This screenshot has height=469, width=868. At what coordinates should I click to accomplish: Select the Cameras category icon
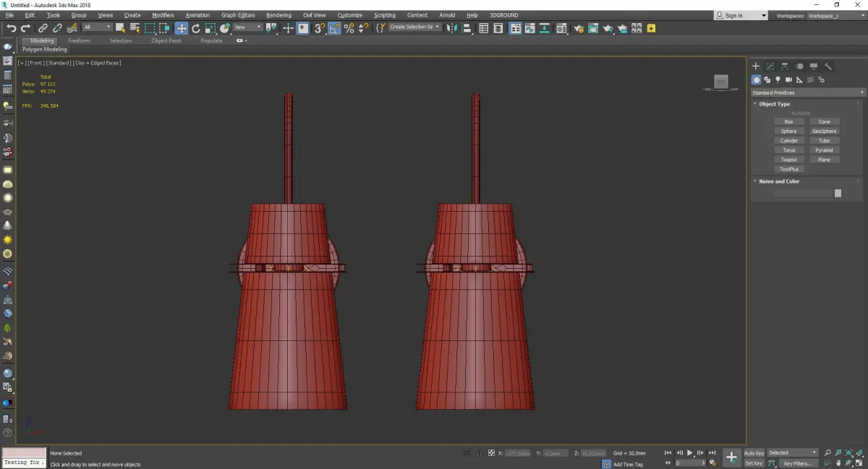[788, 79]
